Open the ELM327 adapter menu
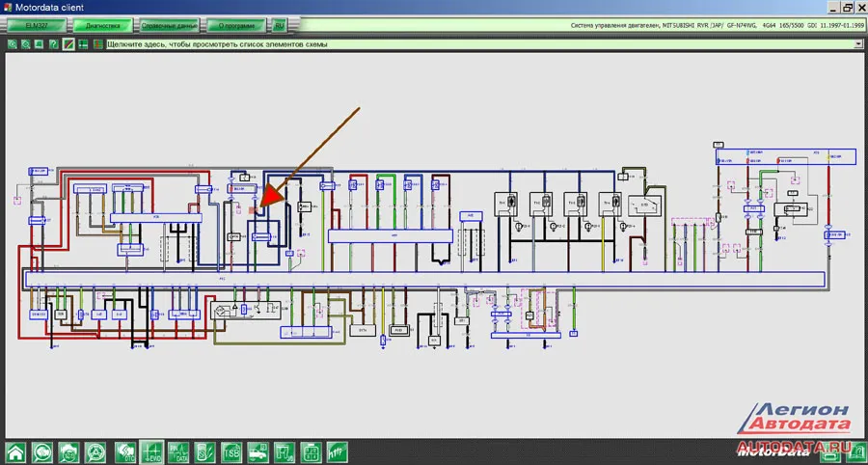The width and height of the screenshot is (868, 465). [37, 26]
